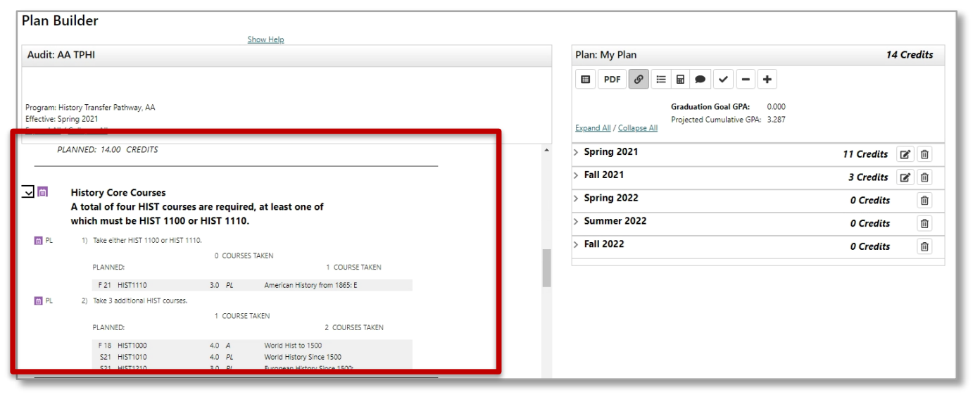Viewport: 980px width, 397px height.
Task: Expand the Fall 2022 term row
Action: [x=576, y=244]
